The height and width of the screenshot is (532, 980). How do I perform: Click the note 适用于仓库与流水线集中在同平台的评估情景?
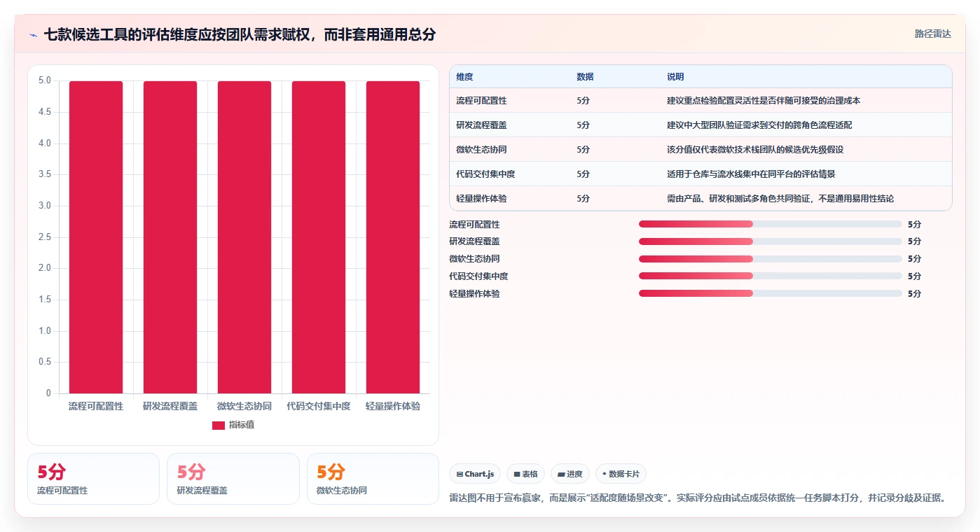click(751, 174)
